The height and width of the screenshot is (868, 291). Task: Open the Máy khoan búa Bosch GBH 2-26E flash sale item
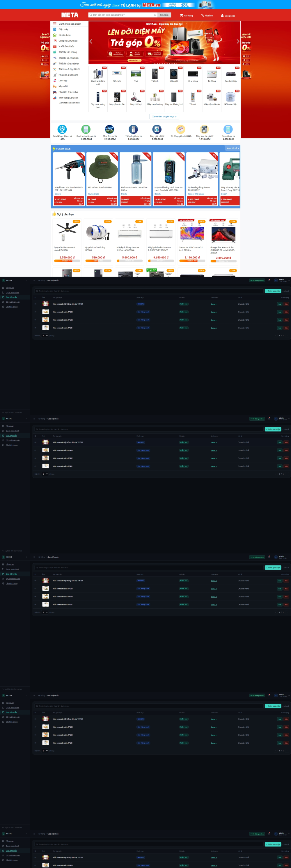69,179
